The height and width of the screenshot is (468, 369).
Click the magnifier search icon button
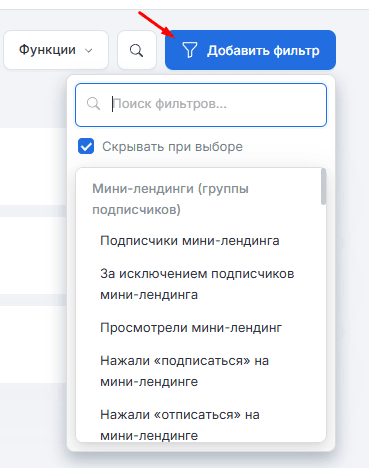(137, 50)
